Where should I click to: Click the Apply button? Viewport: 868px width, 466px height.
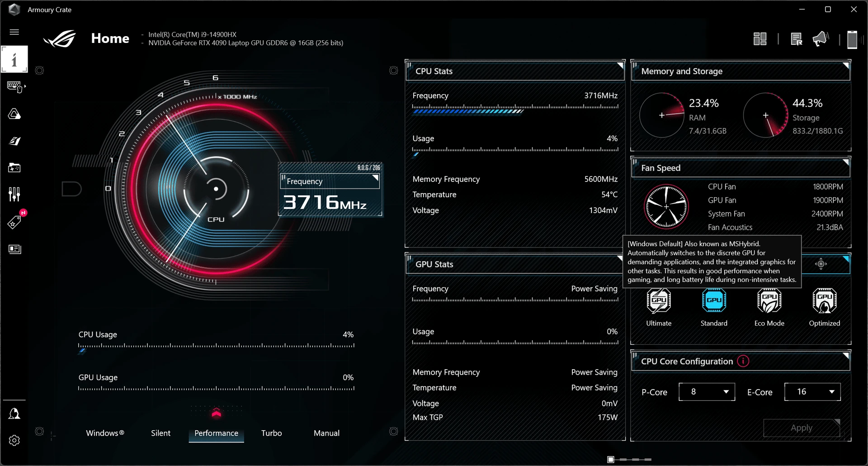click(802, 428)
